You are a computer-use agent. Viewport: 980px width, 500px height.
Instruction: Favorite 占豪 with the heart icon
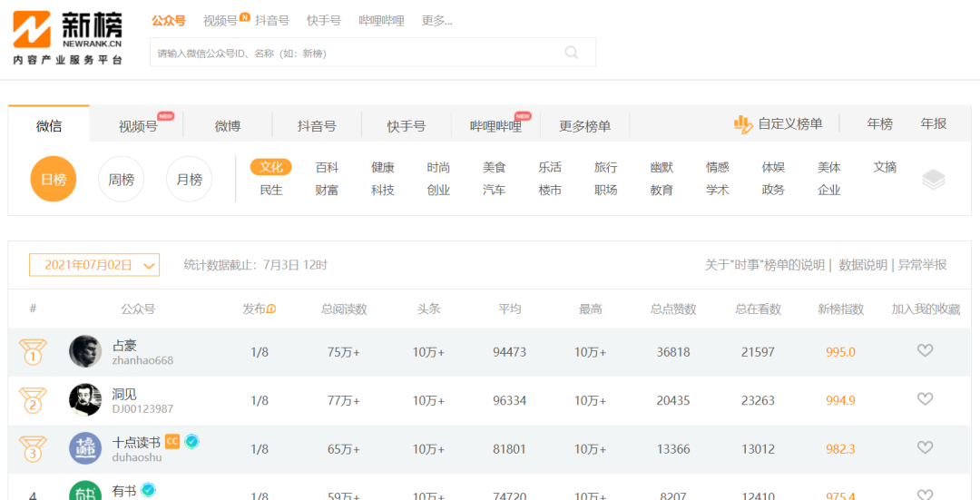tap(925, 351)
